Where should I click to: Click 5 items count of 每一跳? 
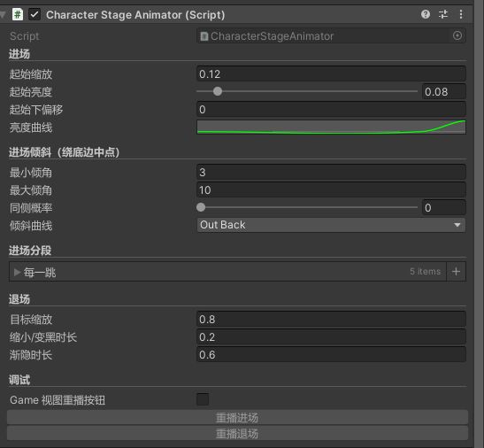tap(425, 271)
